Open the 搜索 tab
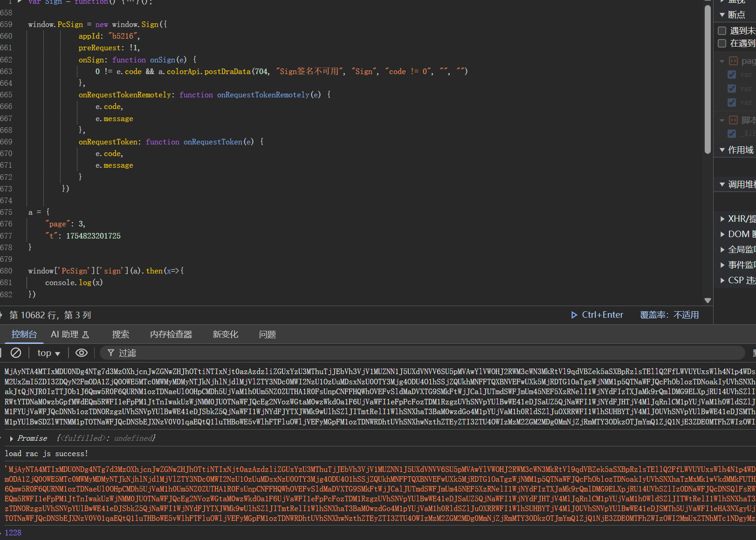 [x=121, y=334]
